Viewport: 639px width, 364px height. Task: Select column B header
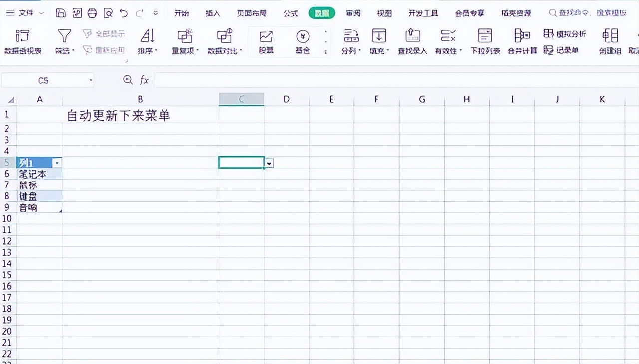(140, 99)
